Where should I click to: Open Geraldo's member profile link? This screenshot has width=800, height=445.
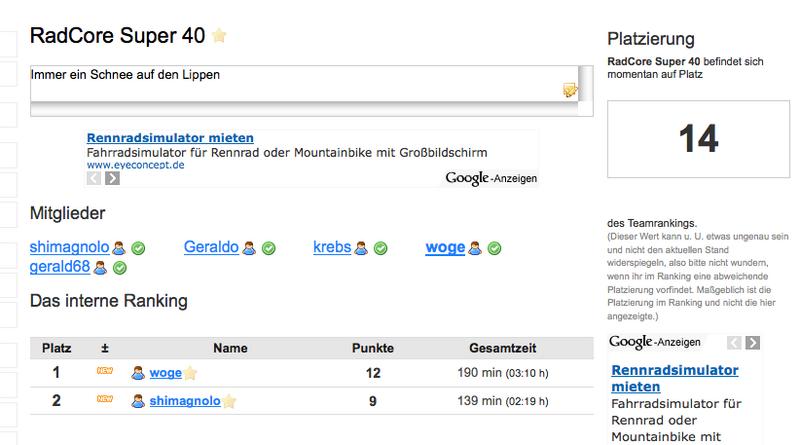click(x=211, y=248)
